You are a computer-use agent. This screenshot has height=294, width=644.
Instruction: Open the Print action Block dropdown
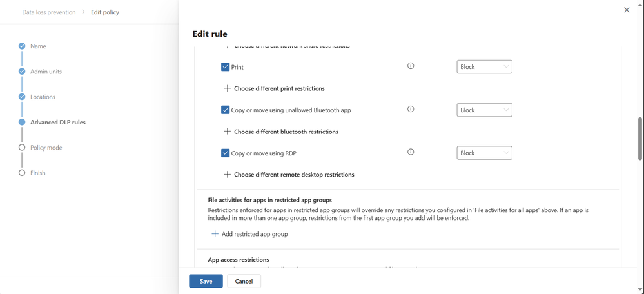click(484, 67)
